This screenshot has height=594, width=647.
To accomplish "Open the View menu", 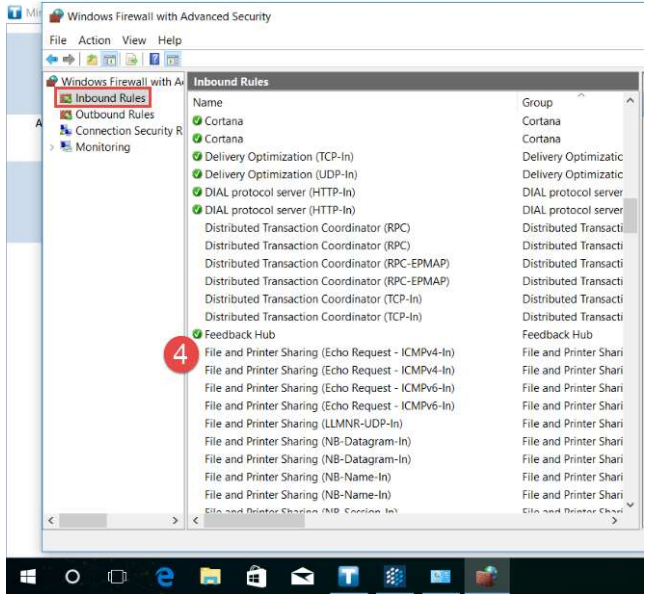I will (x=134, y=40).
